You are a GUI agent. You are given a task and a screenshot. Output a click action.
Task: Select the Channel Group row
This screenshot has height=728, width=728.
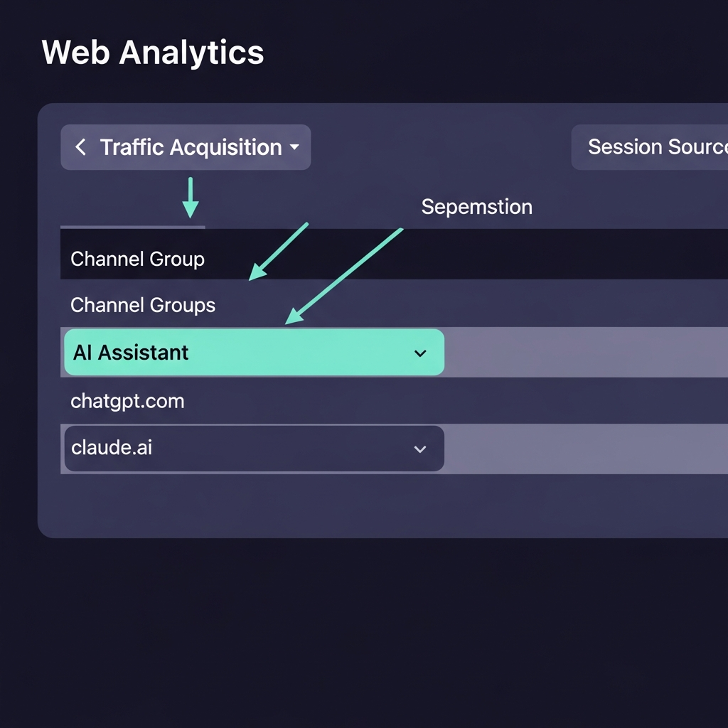point(394,254)
